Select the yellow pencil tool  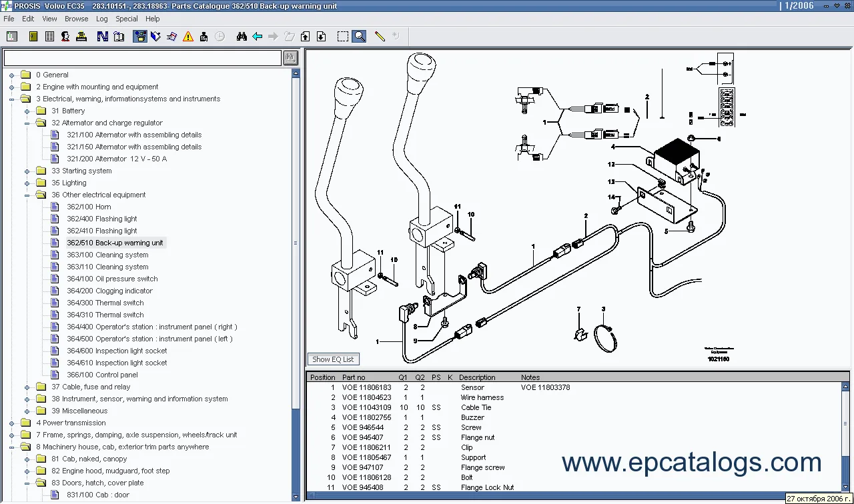tap(380, 37)
